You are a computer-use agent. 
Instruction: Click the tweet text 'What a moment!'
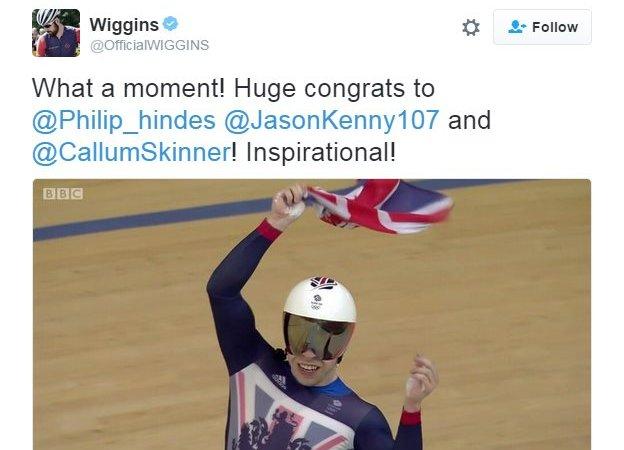[129, 88]
